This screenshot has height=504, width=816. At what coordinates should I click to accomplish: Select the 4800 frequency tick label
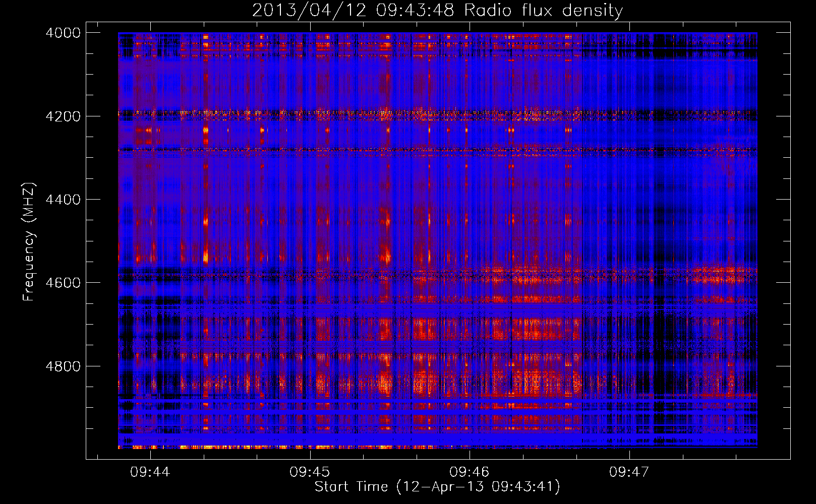(63, 366)
